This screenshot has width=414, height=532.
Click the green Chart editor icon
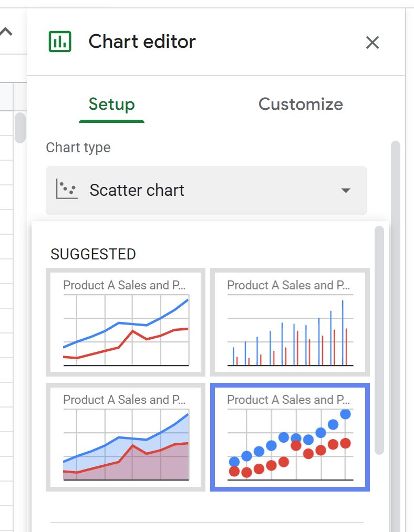point(60,41)
